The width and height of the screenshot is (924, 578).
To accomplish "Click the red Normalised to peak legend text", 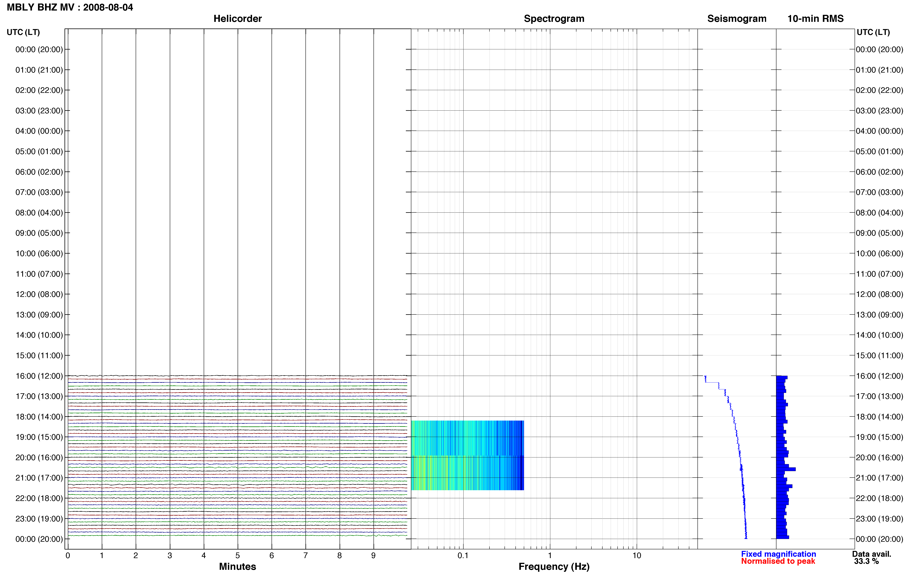I will (778, 561).
